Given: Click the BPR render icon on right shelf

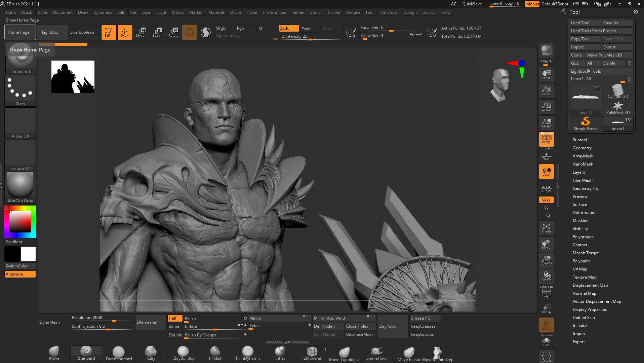Looking at the screenshot, I should [546, 51].
